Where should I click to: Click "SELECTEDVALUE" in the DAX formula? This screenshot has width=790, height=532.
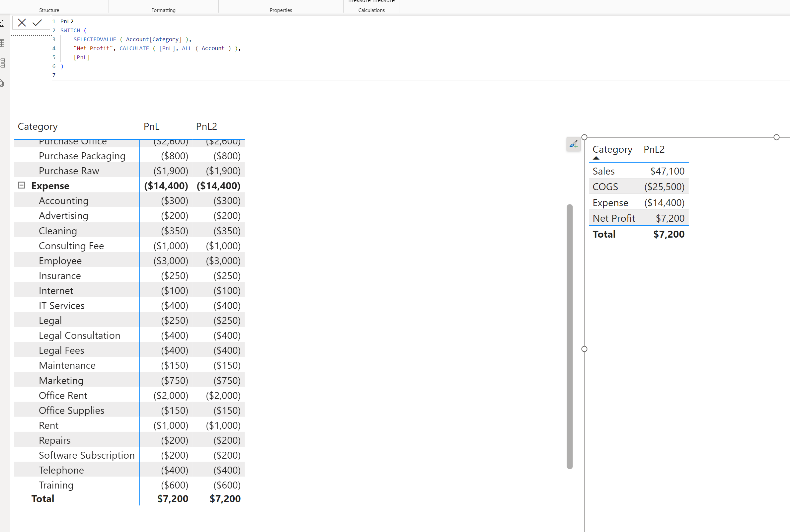[95, 39]
